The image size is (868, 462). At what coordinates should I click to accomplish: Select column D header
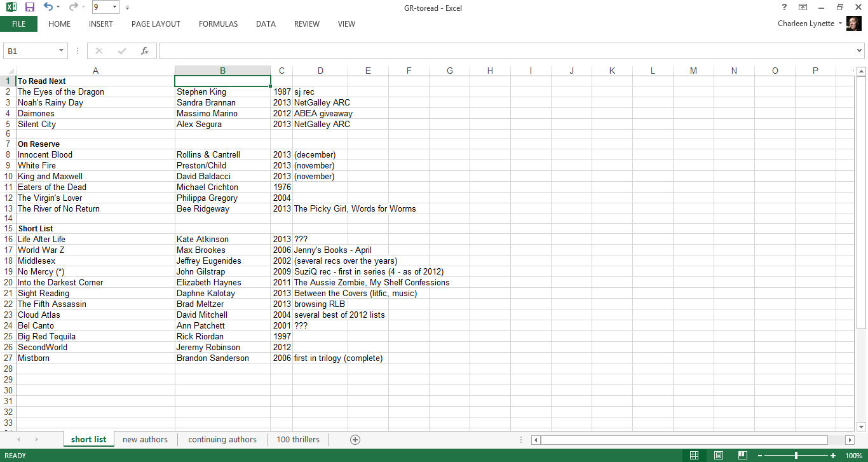pos(320,71)
